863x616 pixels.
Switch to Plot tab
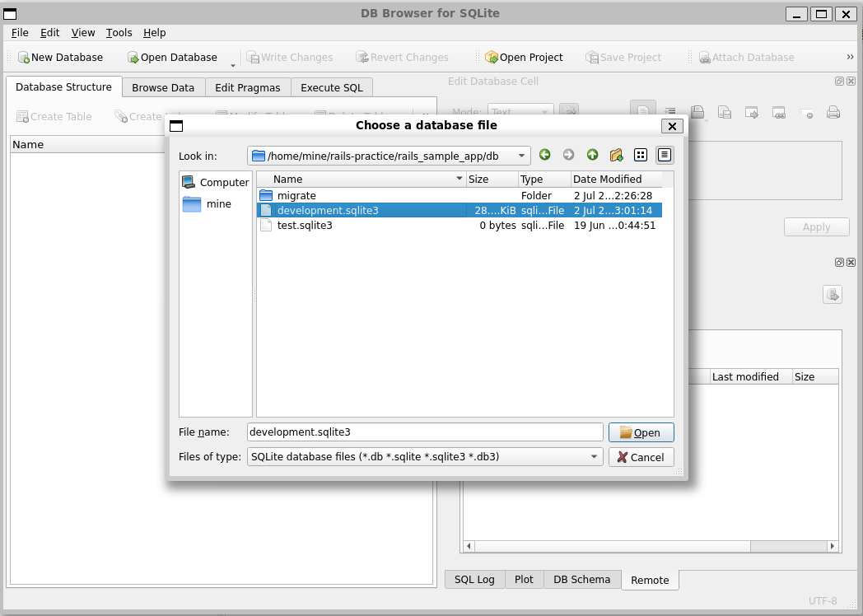[524, 580]
